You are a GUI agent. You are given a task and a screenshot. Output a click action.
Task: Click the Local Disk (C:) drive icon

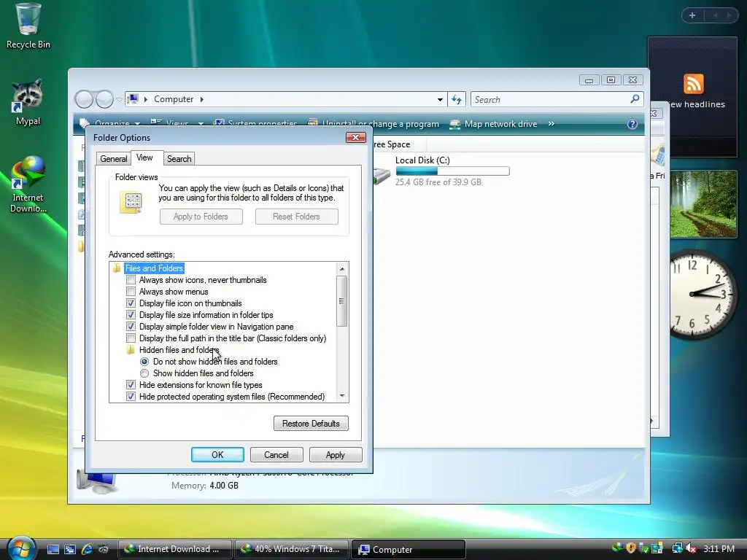[382, 176]
